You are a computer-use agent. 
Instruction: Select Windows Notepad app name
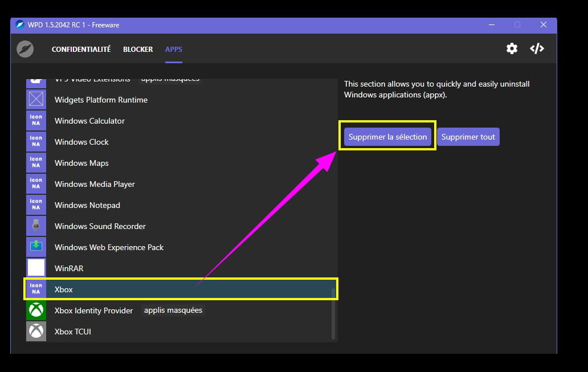pyautogui.click(x=87, y=205)
